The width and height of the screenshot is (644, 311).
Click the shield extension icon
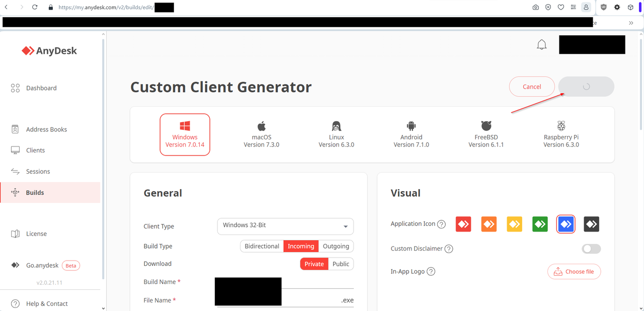(604, 8)
